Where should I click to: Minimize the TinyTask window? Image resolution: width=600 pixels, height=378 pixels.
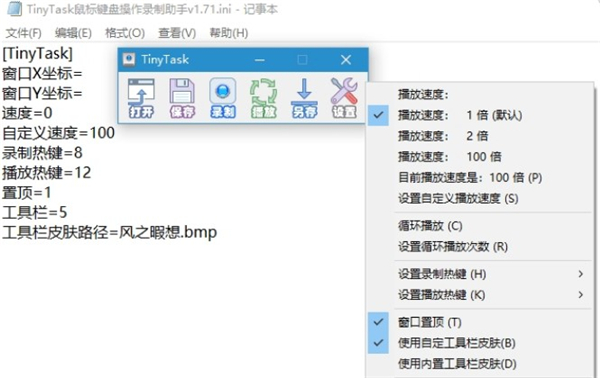(260, 60)
